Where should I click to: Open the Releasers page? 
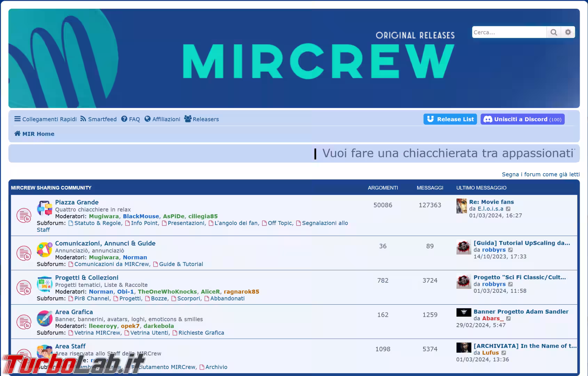(201, 119)
